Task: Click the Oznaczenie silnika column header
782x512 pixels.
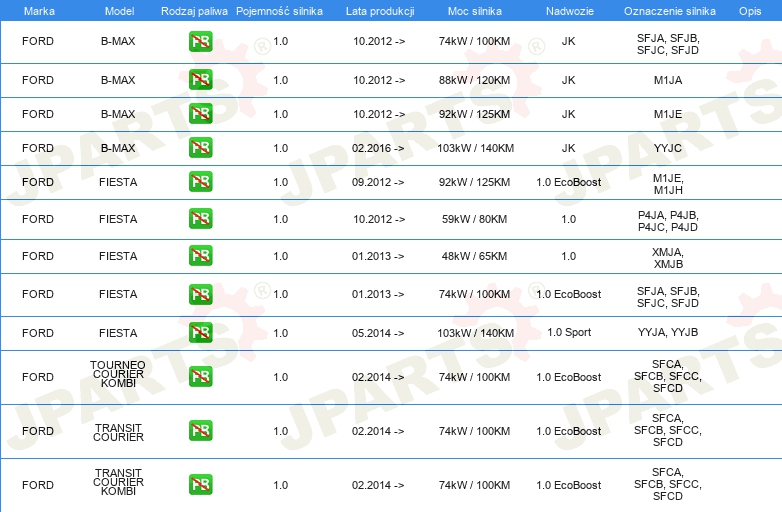Action: pos(667,10)
